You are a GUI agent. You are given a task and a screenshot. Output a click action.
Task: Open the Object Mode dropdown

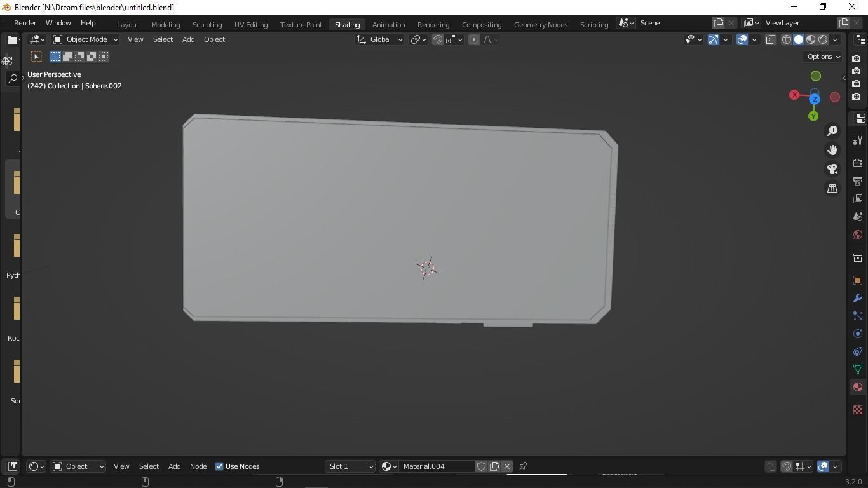(86, 39)
